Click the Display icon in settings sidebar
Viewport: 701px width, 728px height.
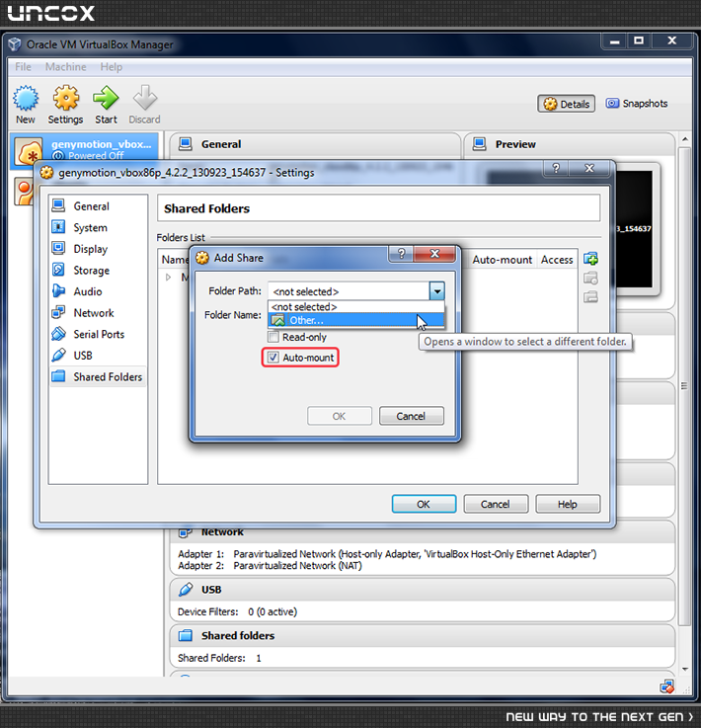click(x=58, y=248)
